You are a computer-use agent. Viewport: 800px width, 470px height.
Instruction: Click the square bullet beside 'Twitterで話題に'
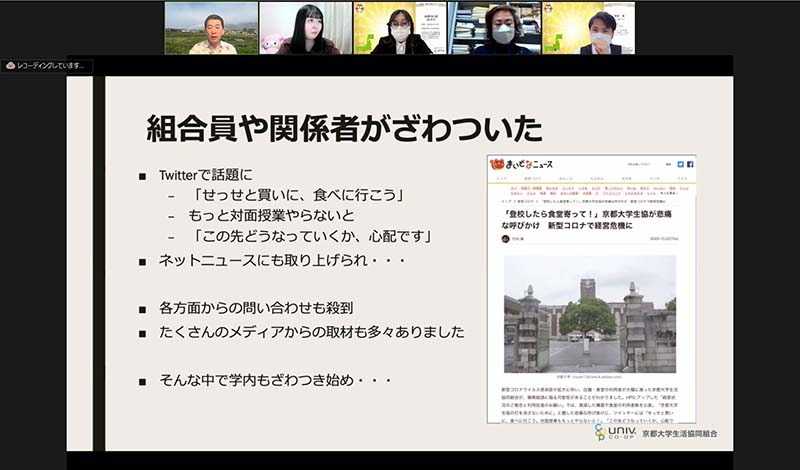point(143,176)
